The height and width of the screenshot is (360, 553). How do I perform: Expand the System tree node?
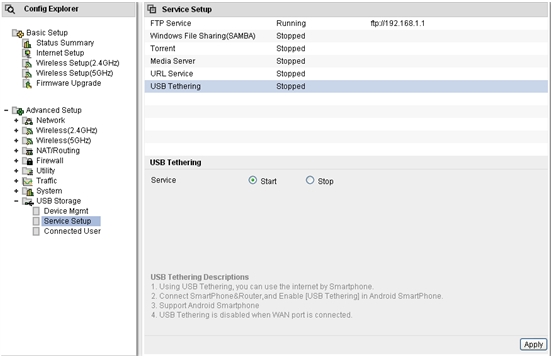(x=16, y=191)
